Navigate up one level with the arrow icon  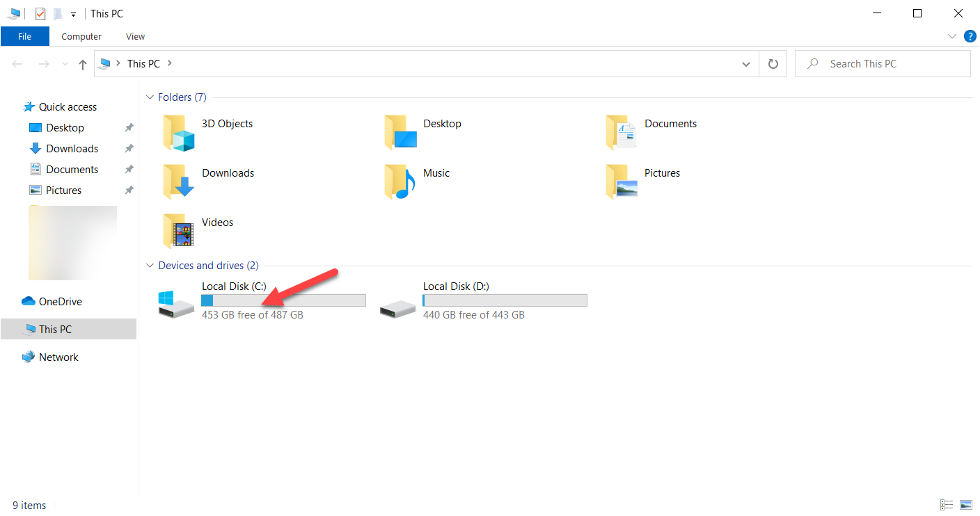coord(82,63)
